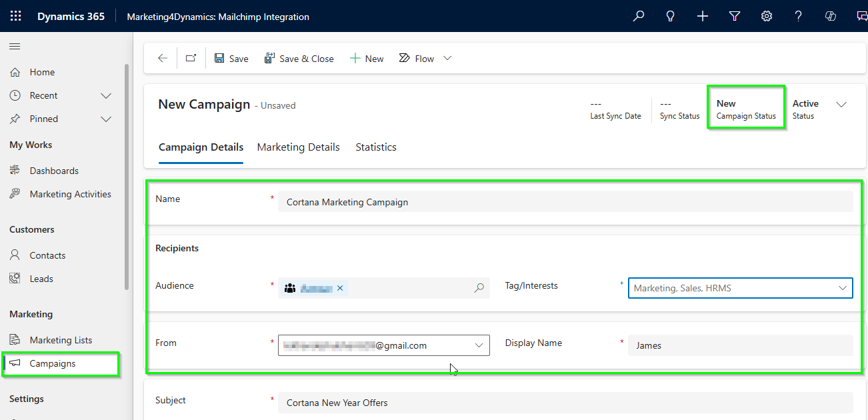Navigate to Leads under Customers

(x=42, y=278)
